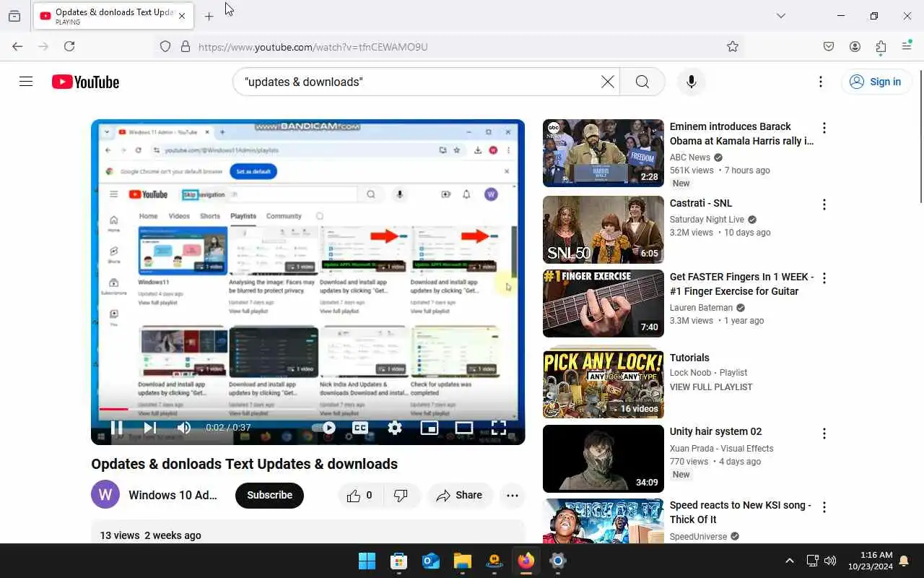
Task: Open new browser tab with plus
Action: click(x=209, y=16)
